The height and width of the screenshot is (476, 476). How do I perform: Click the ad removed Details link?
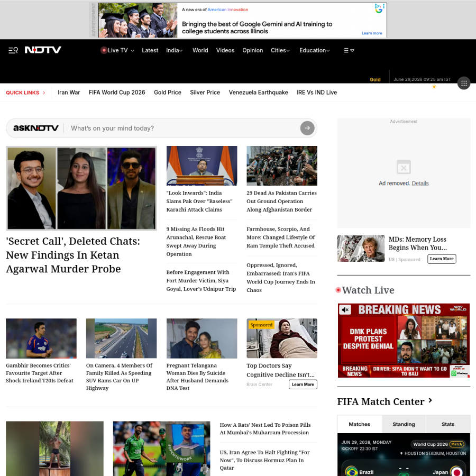420,184
